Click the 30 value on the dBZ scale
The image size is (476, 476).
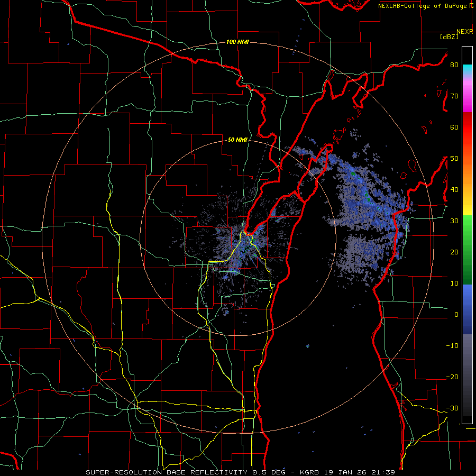pos(454,221)
